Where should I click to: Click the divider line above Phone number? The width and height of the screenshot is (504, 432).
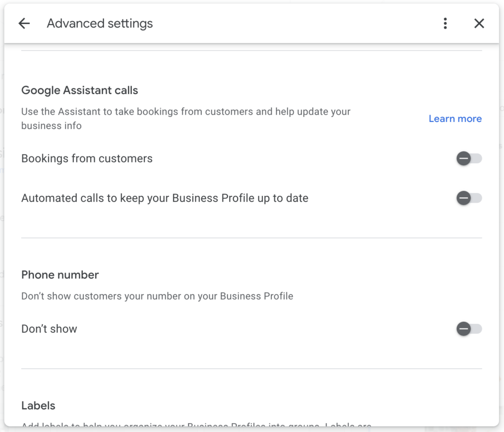252,238
